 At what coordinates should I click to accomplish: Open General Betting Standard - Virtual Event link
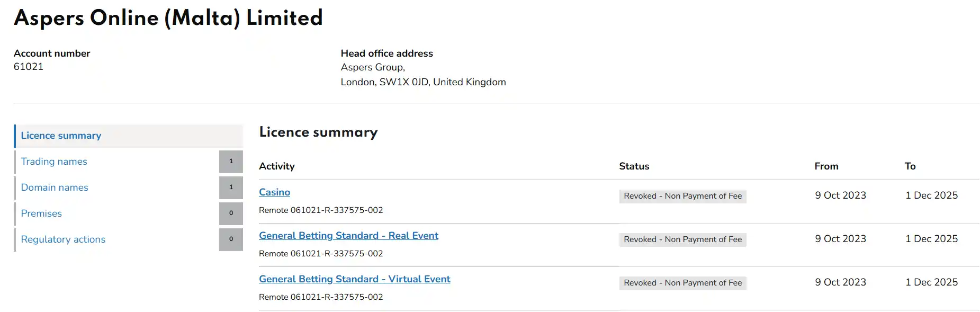pos(354,279)
